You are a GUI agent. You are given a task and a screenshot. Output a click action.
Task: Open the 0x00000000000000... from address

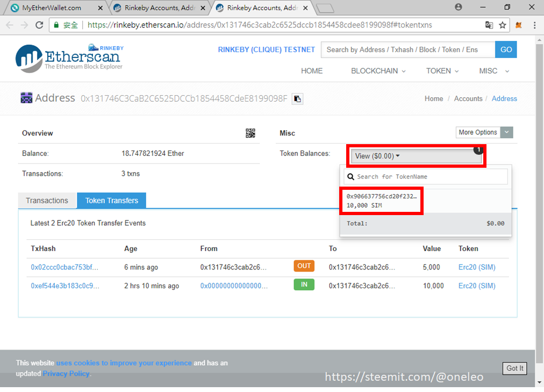234,286
